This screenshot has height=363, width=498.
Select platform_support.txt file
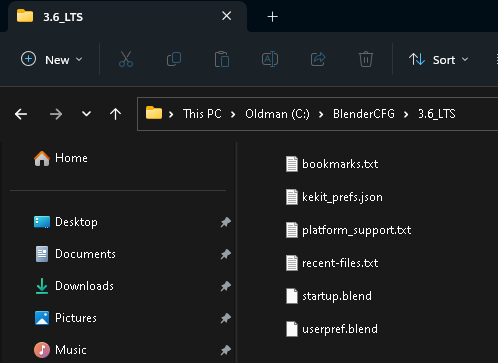tap(348, 230)
